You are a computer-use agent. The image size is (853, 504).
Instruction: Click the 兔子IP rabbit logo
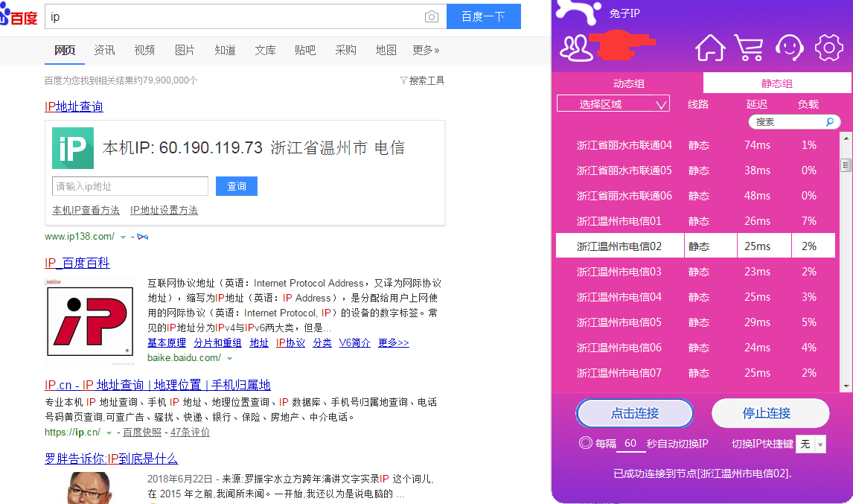[578, 11]
